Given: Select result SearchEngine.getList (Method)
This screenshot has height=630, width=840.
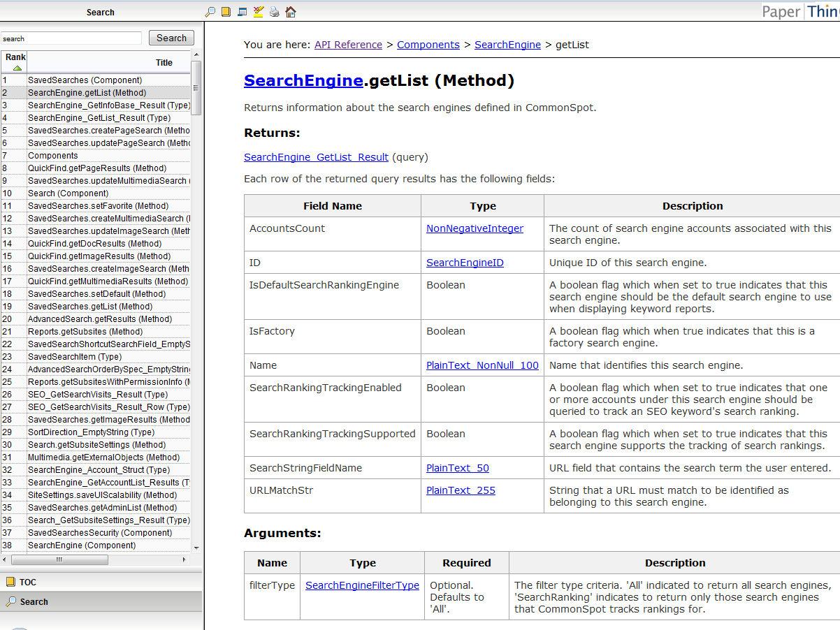Looking at the screenshot, I should tap(95, 93).
